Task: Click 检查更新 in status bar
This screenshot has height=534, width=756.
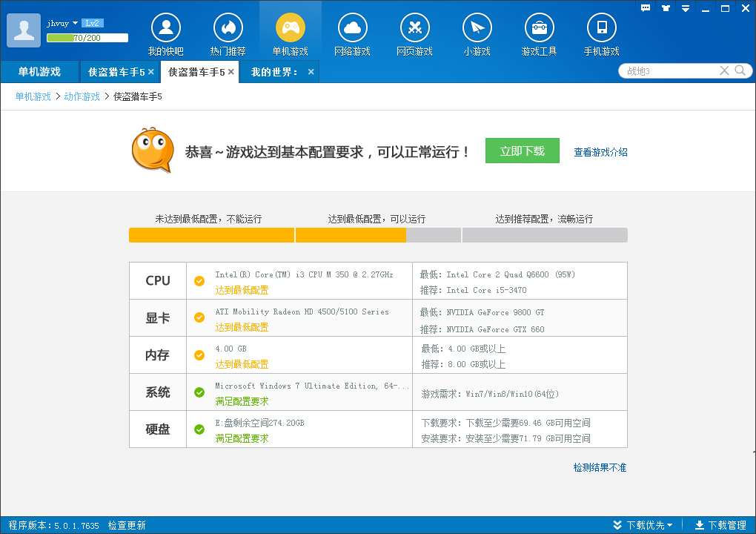Action: pos(127,525)
